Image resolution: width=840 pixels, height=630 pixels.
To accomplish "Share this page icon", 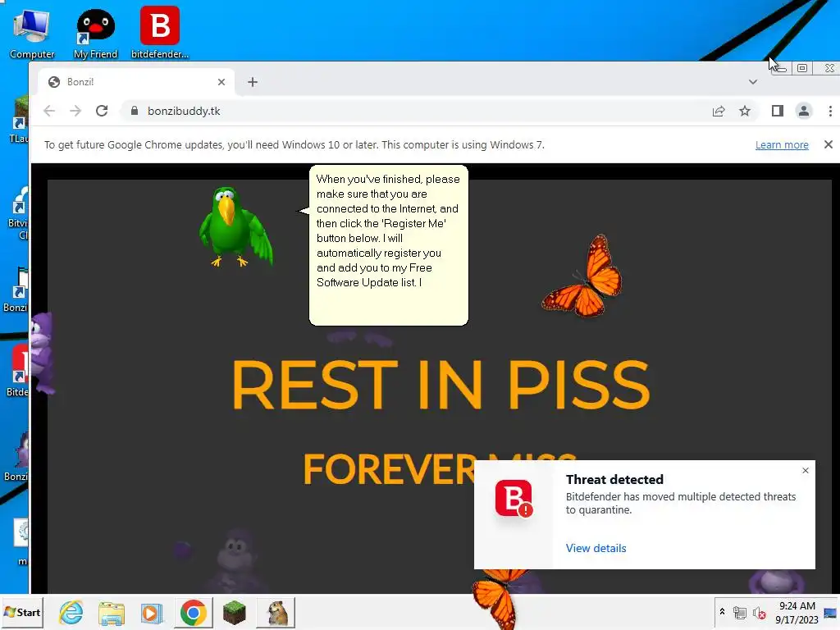I will click(719, 111).
